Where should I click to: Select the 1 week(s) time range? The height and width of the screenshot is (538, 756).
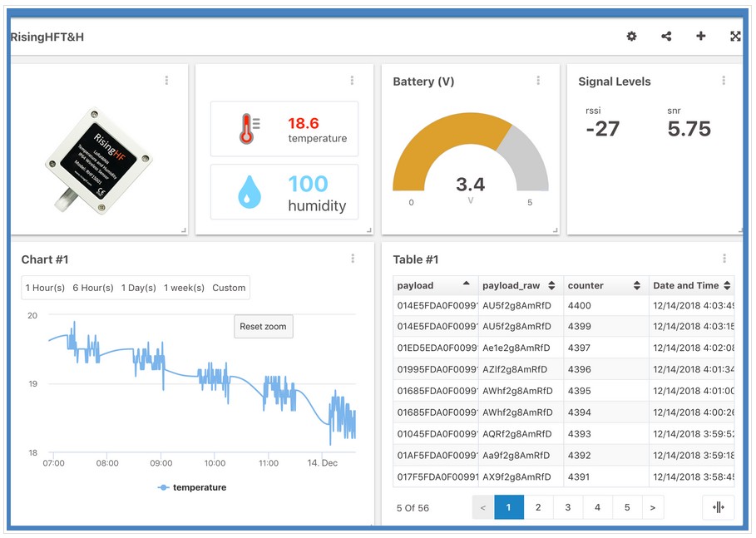[184, 288]
